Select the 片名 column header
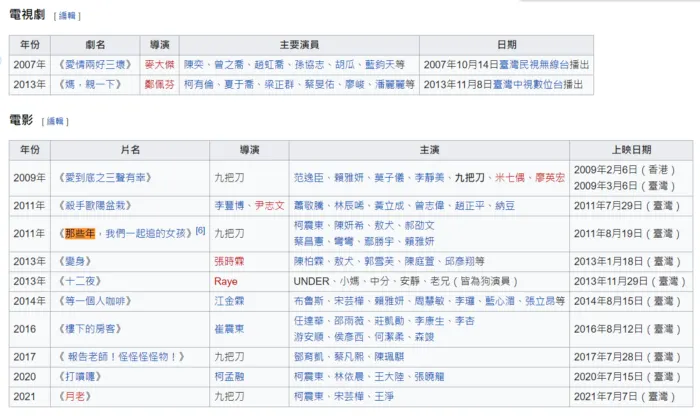Screen dimensions: 700x416 (130, 150)
